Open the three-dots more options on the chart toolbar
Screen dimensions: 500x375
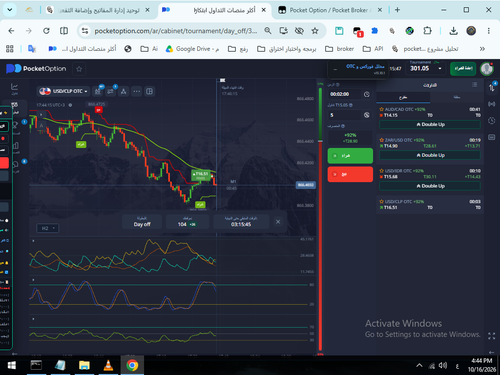click(137, 91)
